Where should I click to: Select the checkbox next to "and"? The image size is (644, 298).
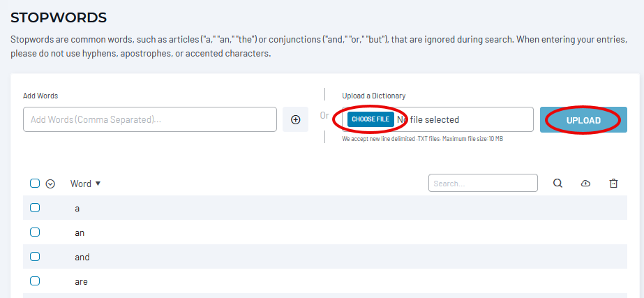(35, 257)
